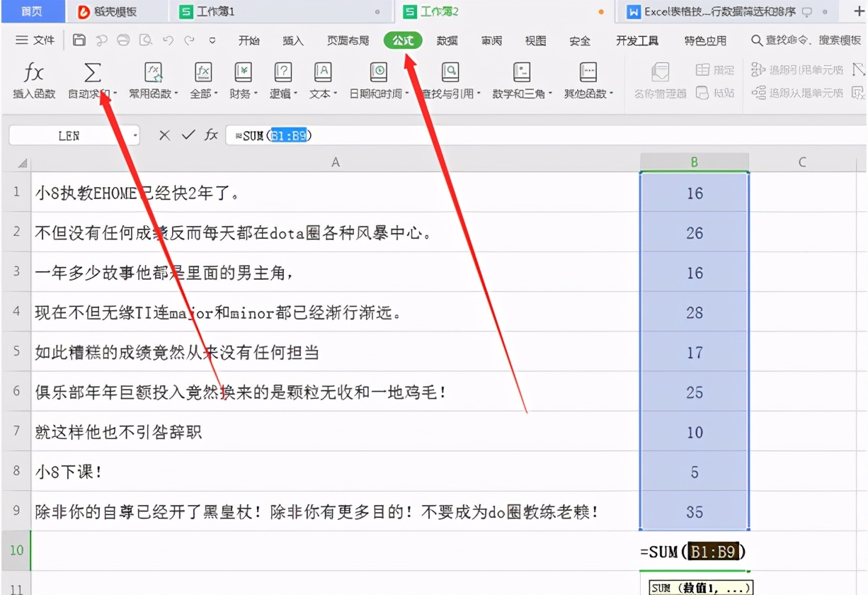The width and height of the screenshot is (868, 595).
Task: Click the redo arrow icon
Action: [189, 40]
